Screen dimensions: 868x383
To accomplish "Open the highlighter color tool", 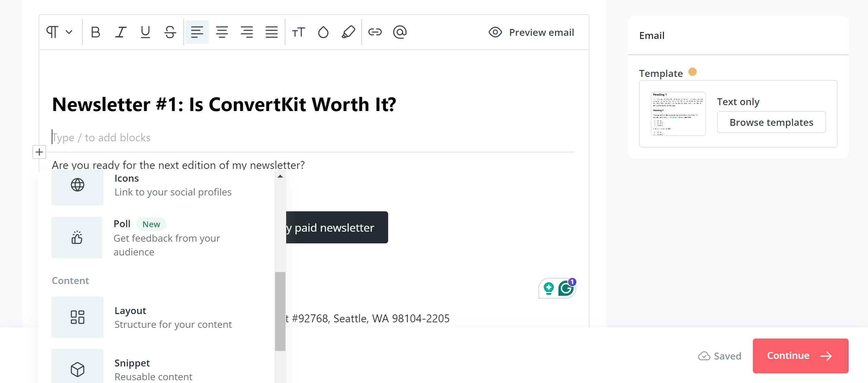I will pos(348,32).
